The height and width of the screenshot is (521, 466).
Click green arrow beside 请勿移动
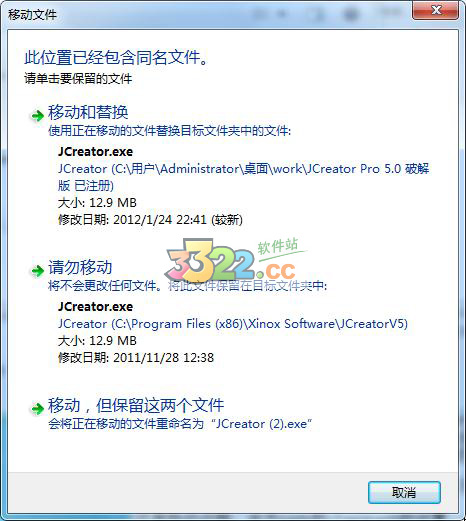click(37, 271)
